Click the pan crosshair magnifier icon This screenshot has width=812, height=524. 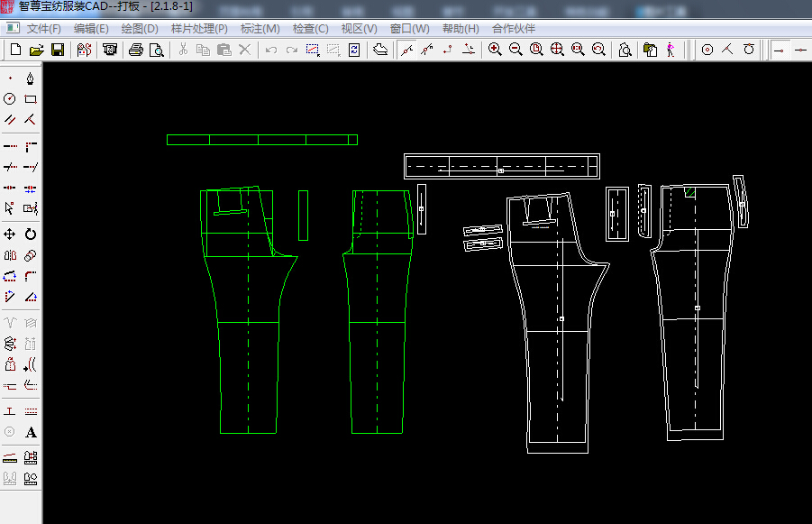(557, 50)
